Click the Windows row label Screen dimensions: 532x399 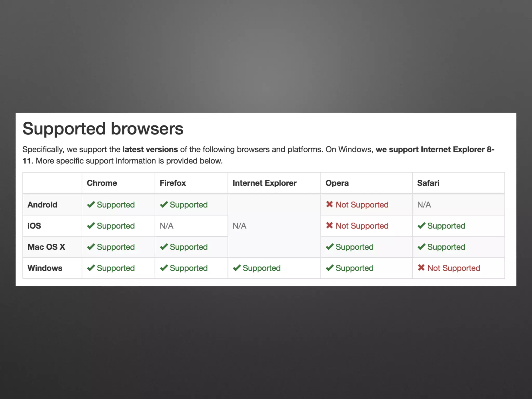click(45, 268)
